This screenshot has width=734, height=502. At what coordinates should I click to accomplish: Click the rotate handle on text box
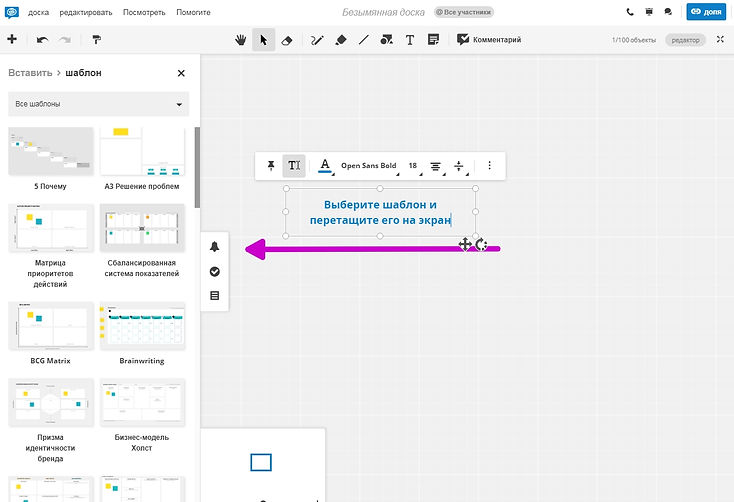click(481, 244)
